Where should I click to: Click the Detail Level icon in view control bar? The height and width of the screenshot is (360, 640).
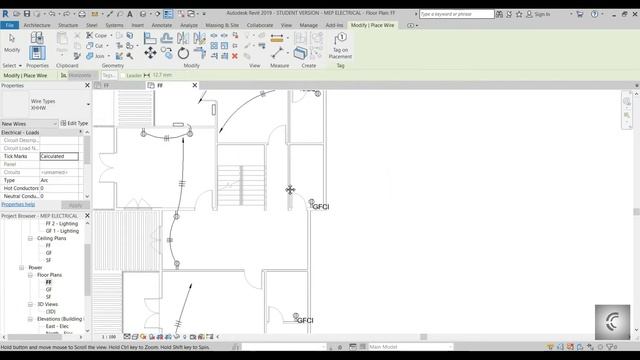pos(127,337)
